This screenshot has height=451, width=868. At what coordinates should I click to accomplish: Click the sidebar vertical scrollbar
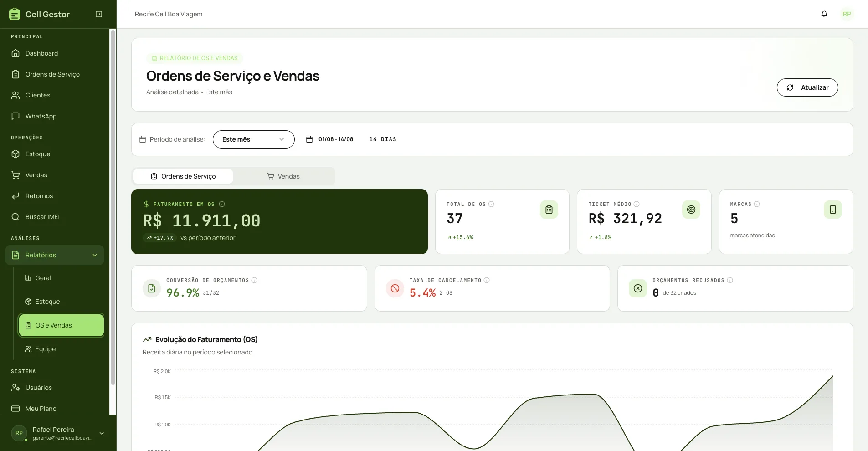tap(113, 207)
